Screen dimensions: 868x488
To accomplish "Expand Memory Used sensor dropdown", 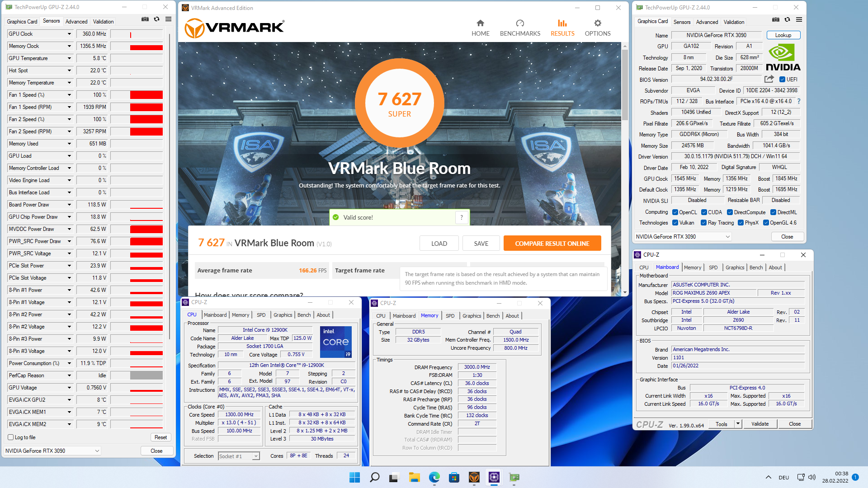I will [x=69, y=144].
